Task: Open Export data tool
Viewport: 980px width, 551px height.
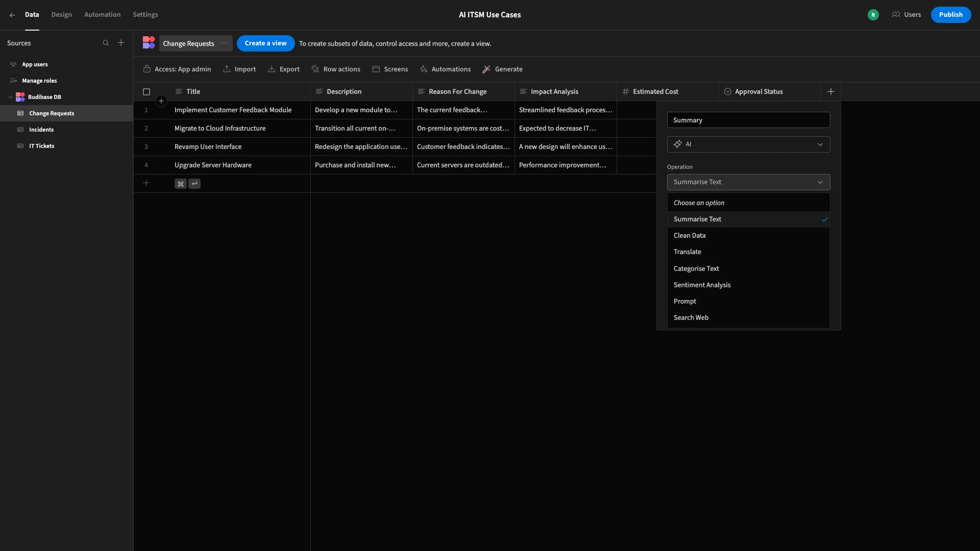Action: pyautogui.click(x=284, y=69)
